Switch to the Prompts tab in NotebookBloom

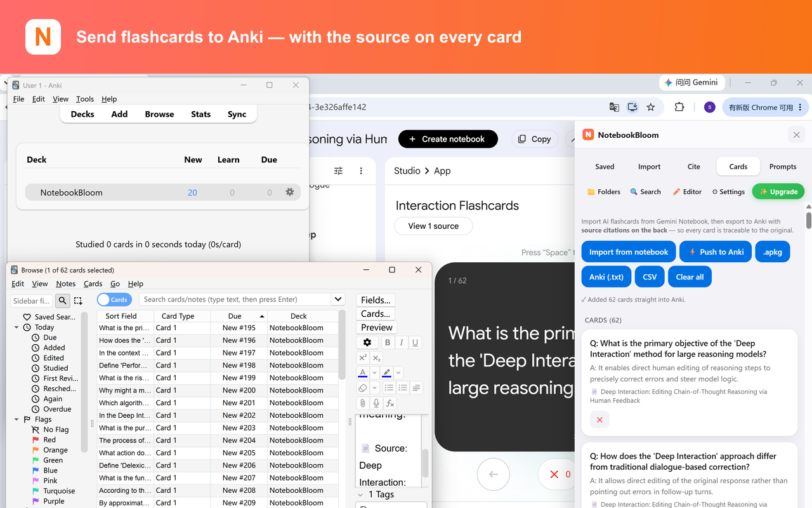783,166
